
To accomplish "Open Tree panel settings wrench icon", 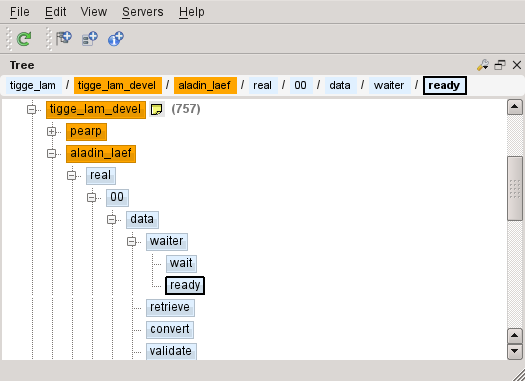I will (482, 65).
